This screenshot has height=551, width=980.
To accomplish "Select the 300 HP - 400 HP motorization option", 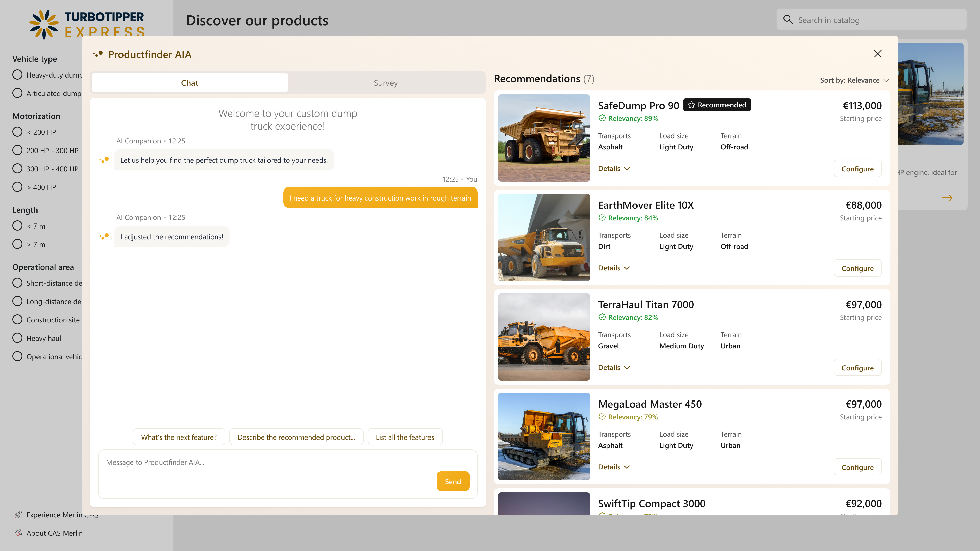I will pyautogui.click(x=17, y=168).
